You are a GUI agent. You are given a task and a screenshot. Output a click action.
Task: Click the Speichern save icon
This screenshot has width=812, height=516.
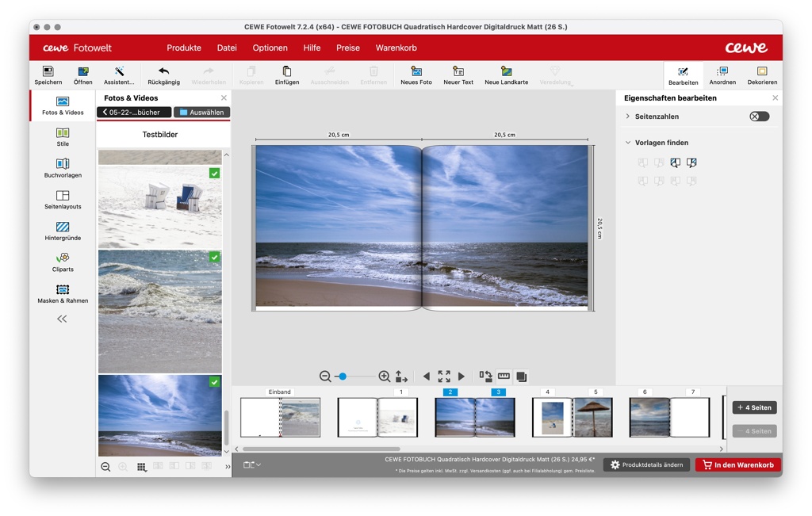[48, 72]
